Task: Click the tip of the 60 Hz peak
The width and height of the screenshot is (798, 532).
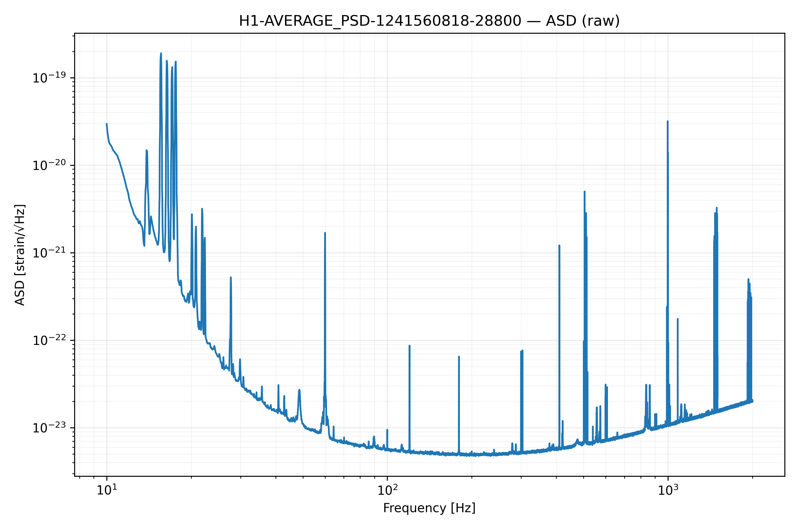Action: (x=325, y=233)
